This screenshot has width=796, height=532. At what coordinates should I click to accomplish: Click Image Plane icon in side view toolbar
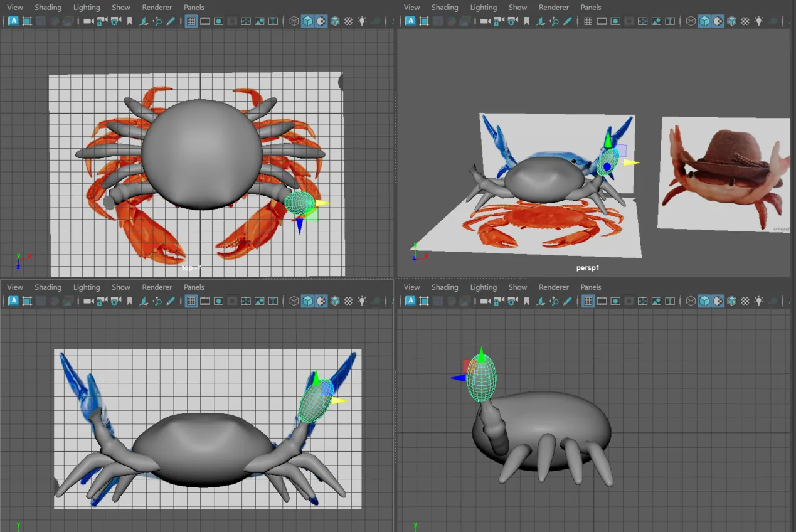(540, 301)
